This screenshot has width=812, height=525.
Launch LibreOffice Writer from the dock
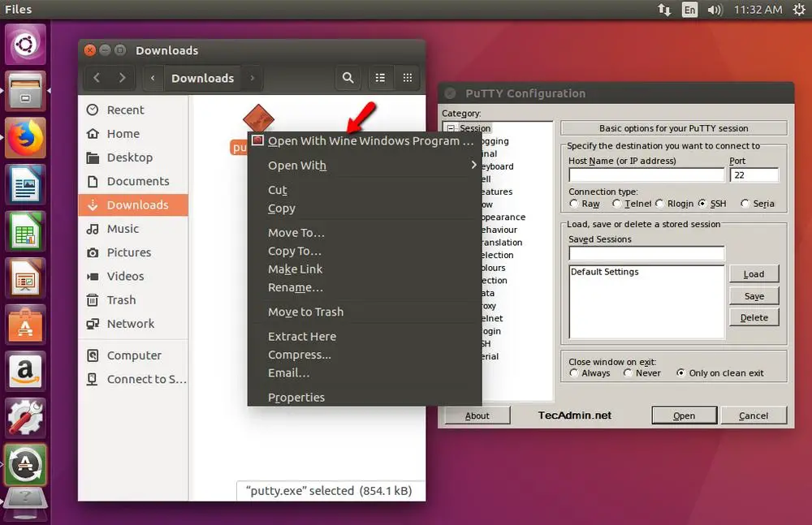coord(27,184)
